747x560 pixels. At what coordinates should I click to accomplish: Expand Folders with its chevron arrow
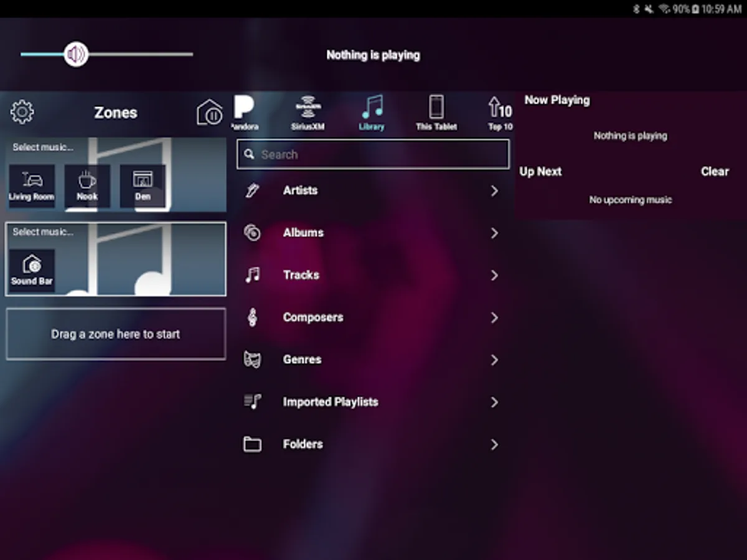pos(494,445)
